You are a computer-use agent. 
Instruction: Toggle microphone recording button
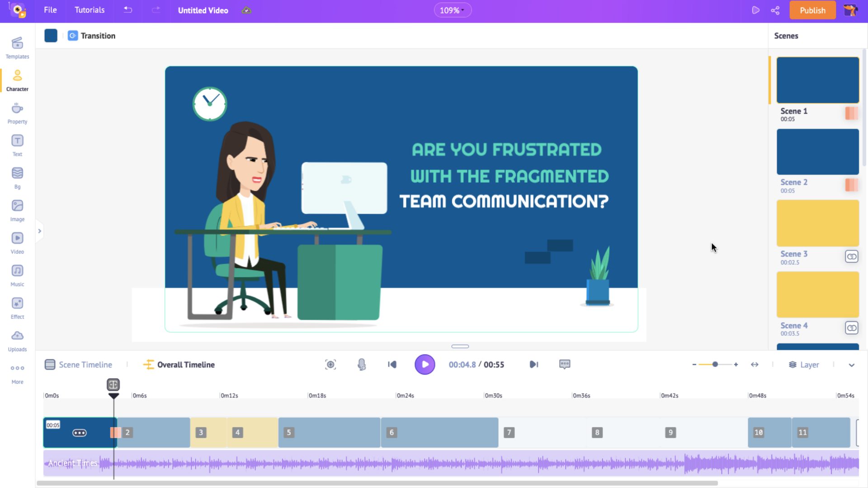tap(361, 364)
